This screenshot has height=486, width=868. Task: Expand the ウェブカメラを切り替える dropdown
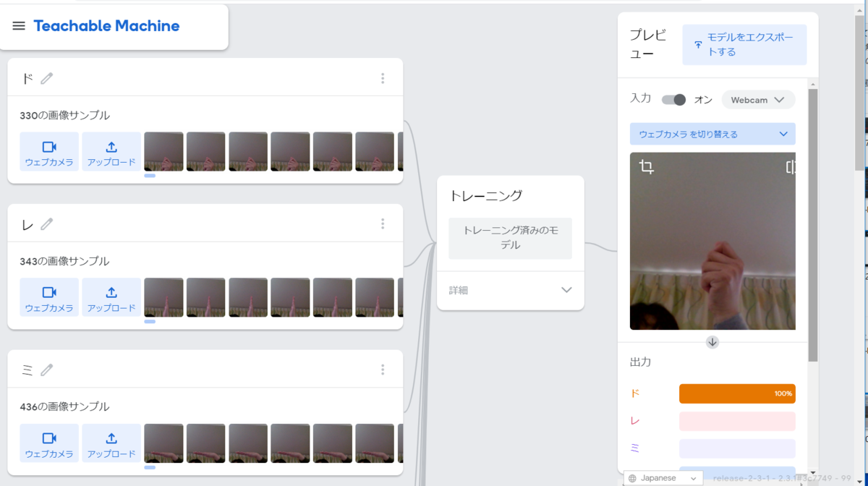coord(712,134)
